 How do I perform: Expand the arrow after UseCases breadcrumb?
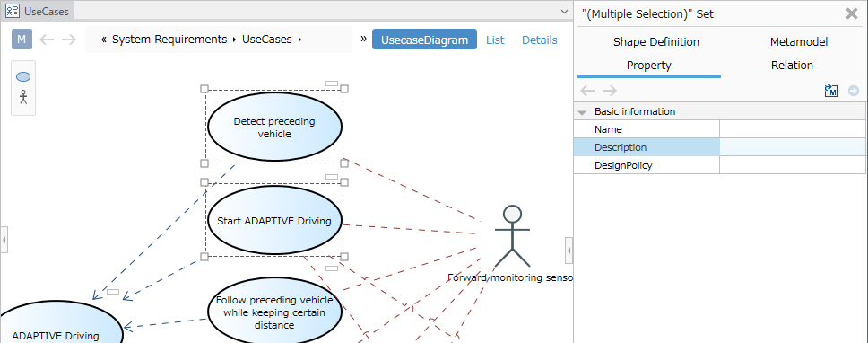click(x=300, y=40)
